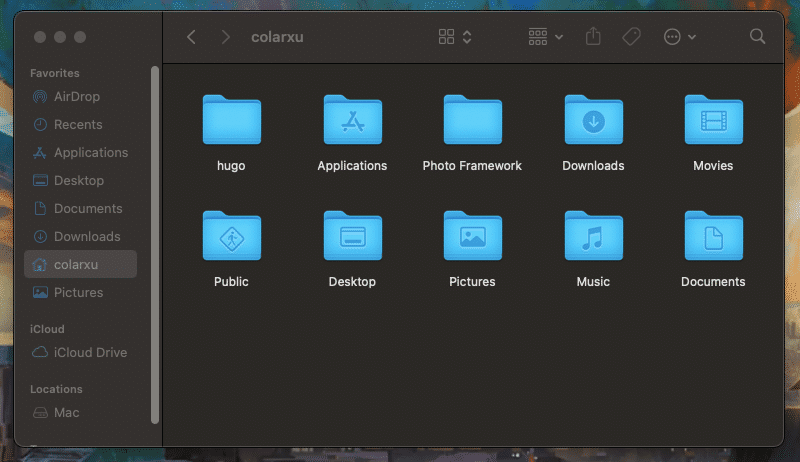Image resolution: width=800 pixels, height=462 pixels.
Task: Open the view mode up-down selector
Action: point(467,37)
